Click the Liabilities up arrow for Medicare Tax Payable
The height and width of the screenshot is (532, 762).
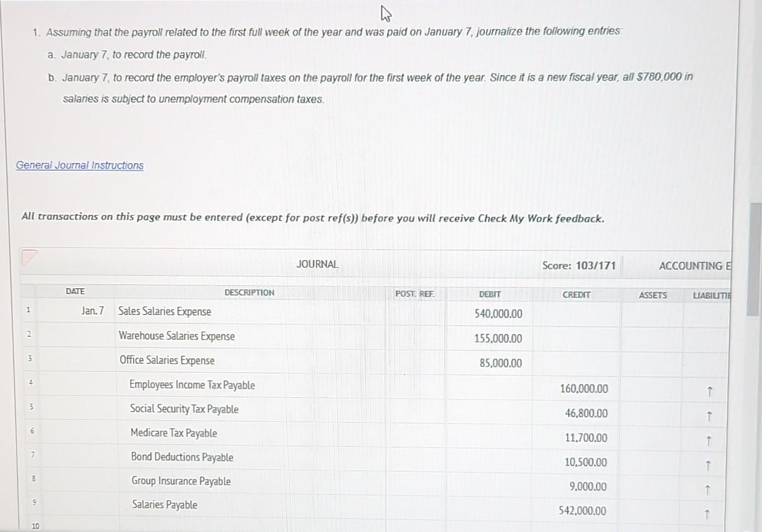(709, 440)
